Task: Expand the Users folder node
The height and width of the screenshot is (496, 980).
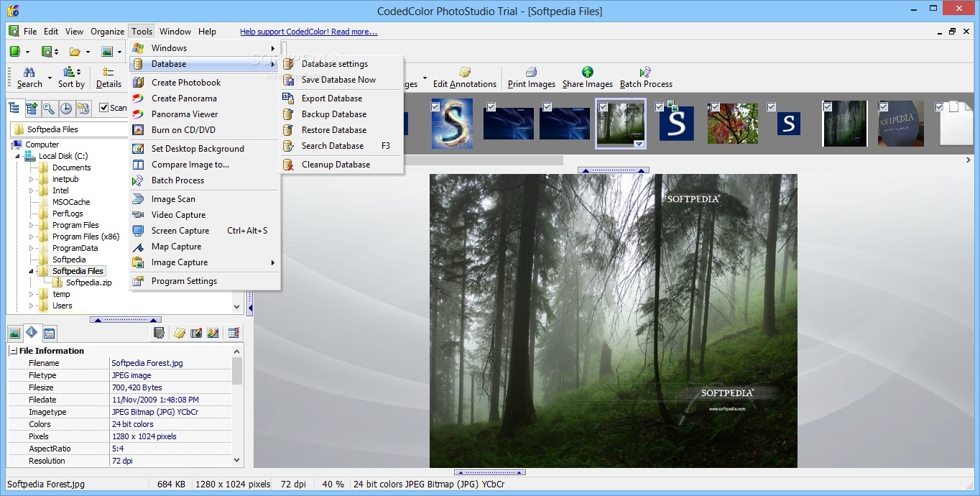Action: click(31, 306)
